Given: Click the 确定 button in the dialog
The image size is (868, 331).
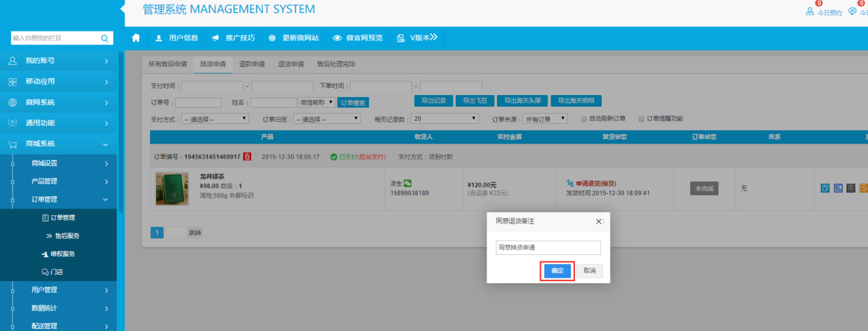Looking at the screenshot, I should pos(557,271).
